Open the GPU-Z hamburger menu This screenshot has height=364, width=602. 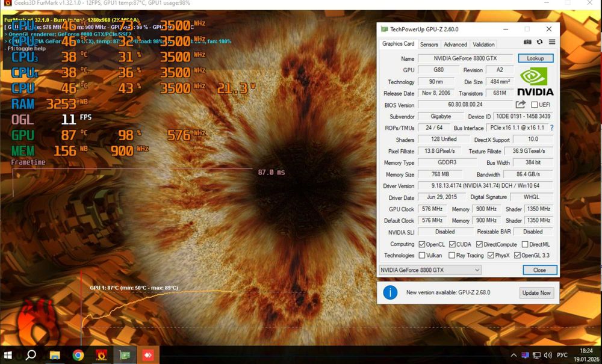(551, 42)
